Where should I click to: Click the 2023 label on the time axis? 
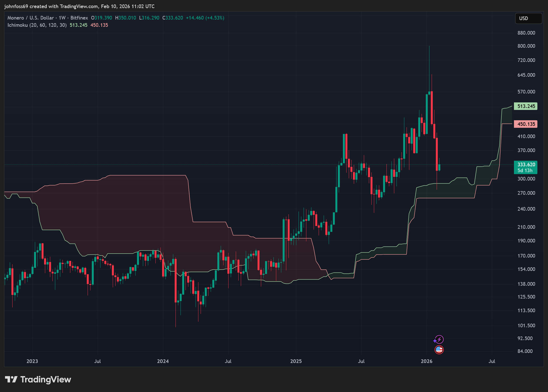coord(32,361)
